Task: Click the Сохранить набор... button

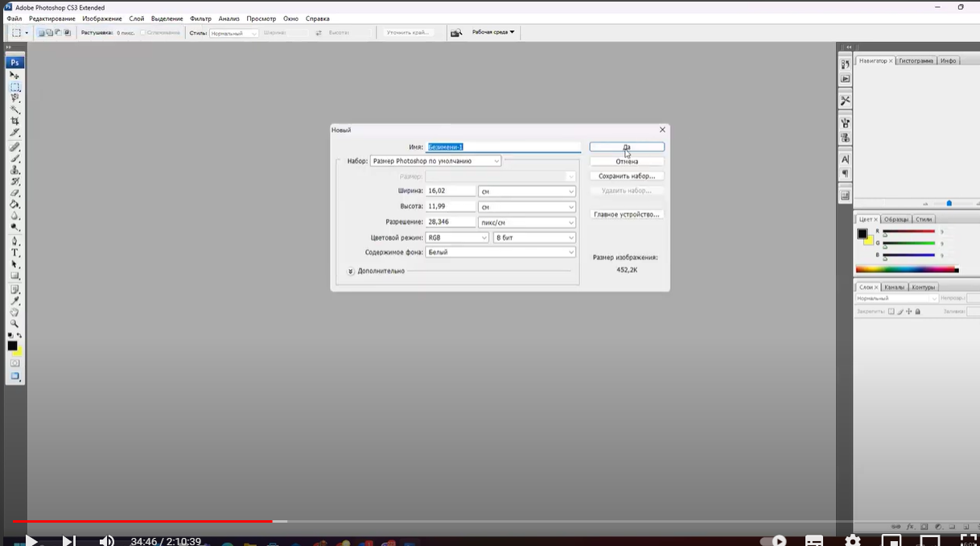Action: pos(627,176)
